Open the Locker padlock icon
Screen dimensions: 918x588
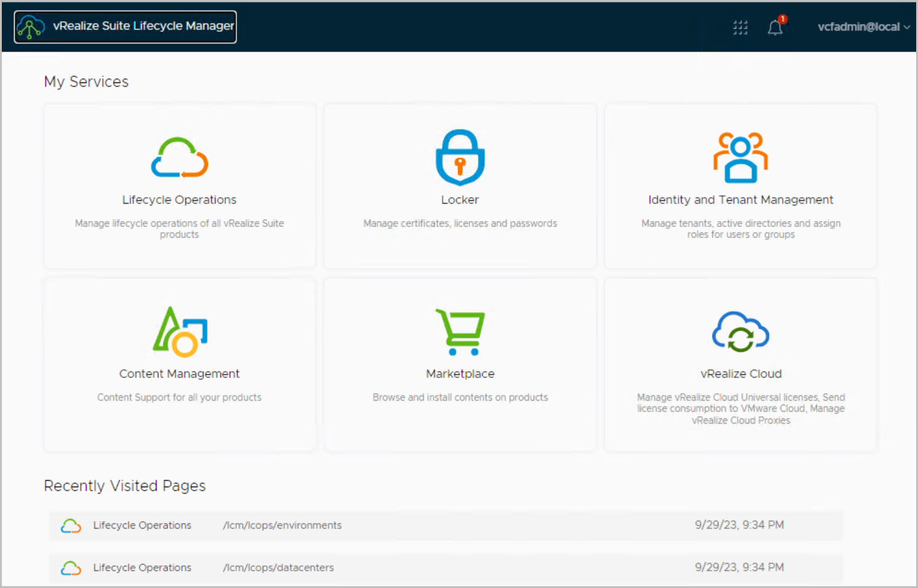click(x=460, y=157)
